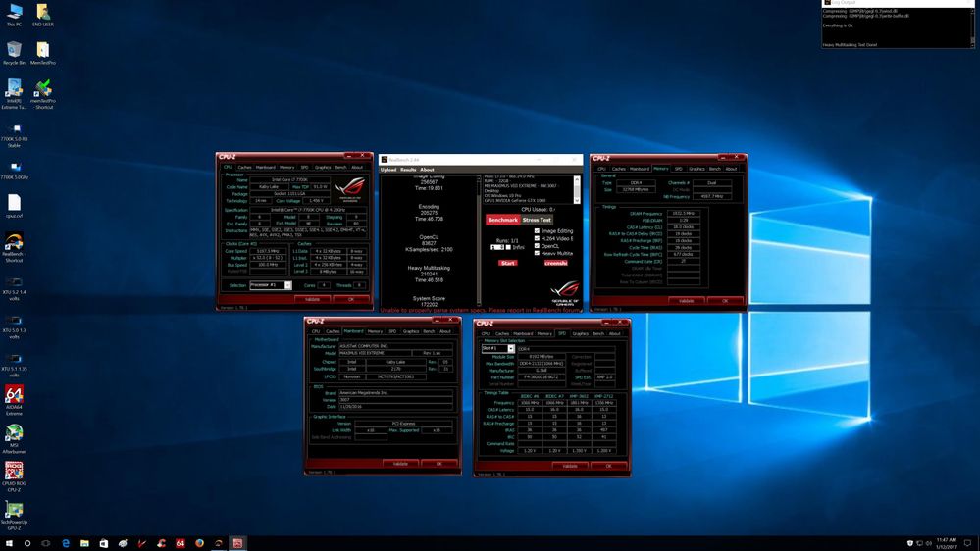Uncheck Heavy Multitasking test
Screen dimensions: 980x551
537,254
